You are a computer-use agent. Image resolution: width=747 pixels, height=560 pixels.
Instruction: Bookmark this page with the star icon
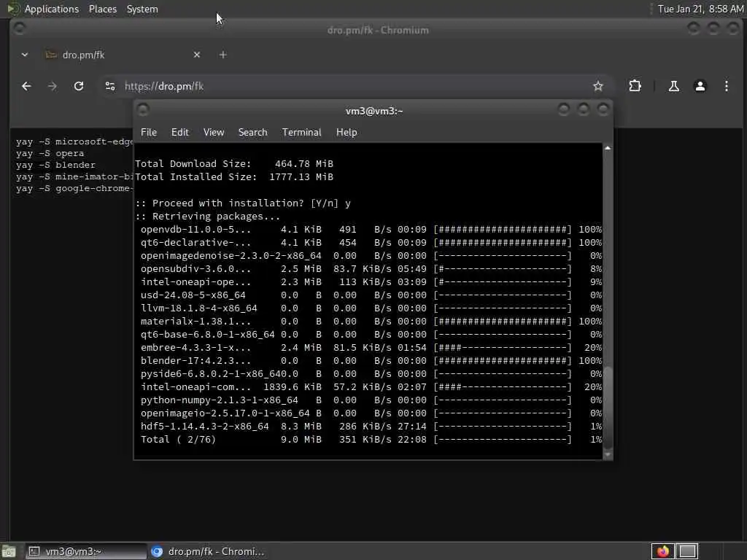598,86
